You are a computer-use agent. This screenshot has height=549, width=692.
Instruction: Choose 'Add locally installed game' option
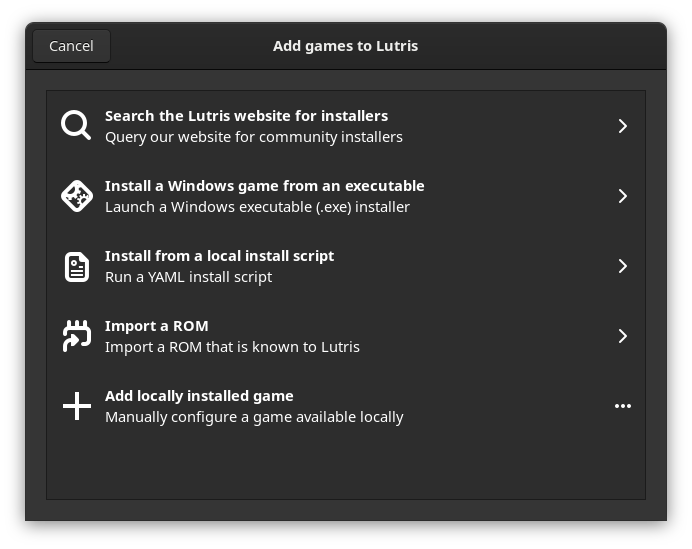tap(199, 396)
